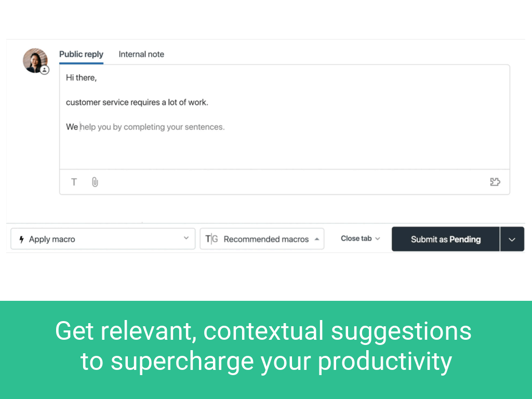Click the Apply macro field label

(52, 240)
